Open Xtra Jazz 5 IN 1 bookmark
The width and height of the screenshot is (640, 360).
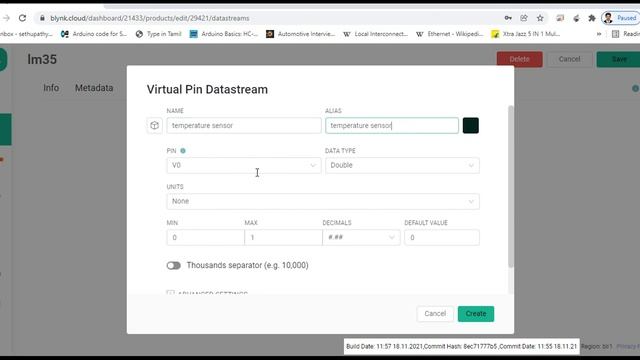coord(526,34)
